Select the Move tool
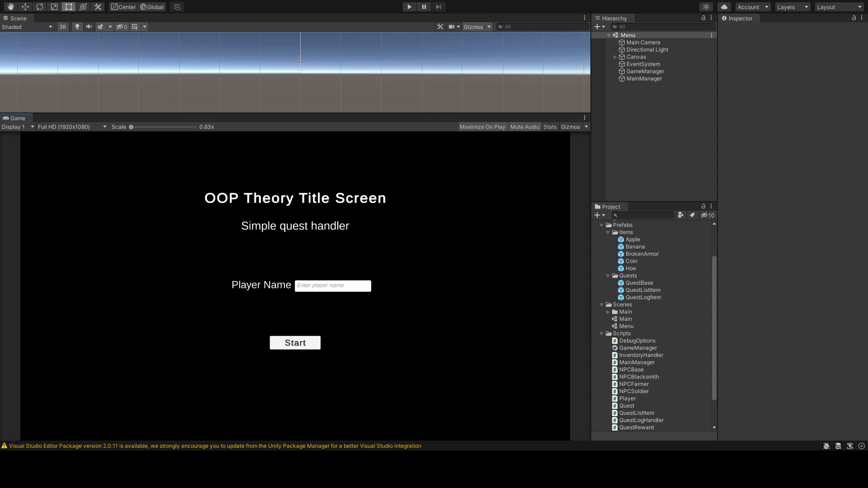Screen dimensions: 868x488 point(25,7)
